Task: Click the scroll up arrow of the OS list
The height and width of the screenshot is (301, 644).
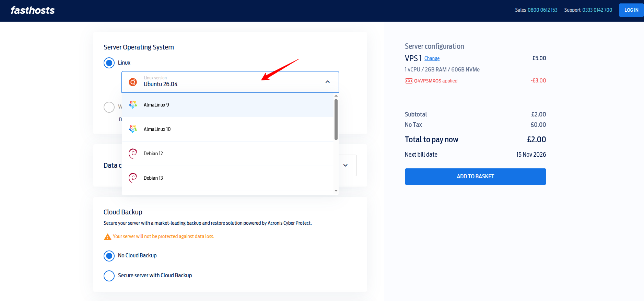Action: point(336,96)
